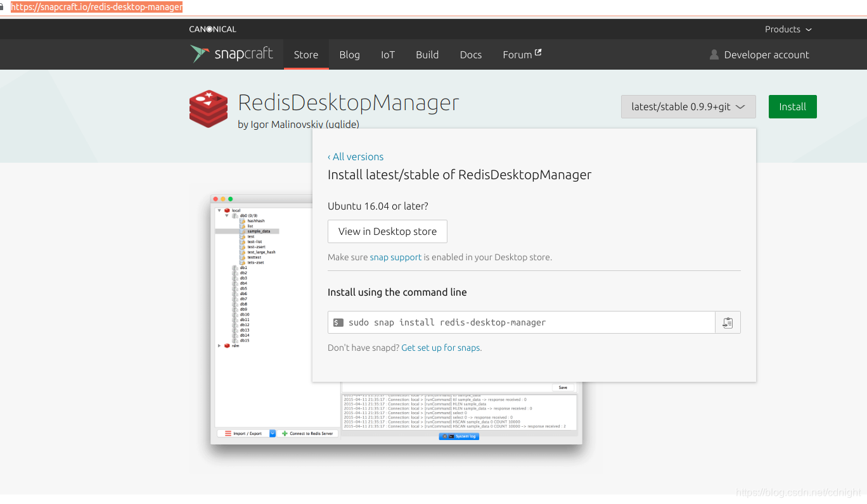Click the terminal prompt dollar icon

(x=338, y=322)
